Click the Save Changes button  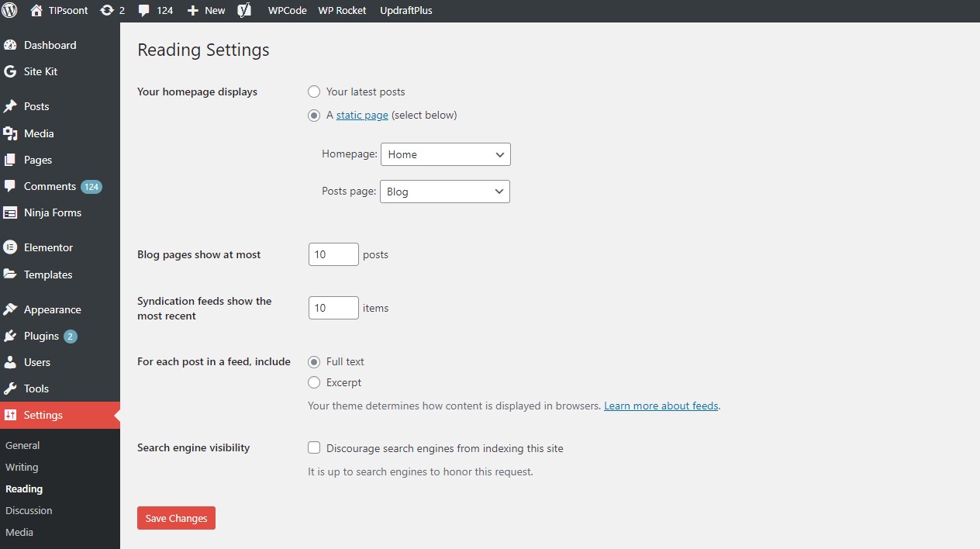(176, 518)
